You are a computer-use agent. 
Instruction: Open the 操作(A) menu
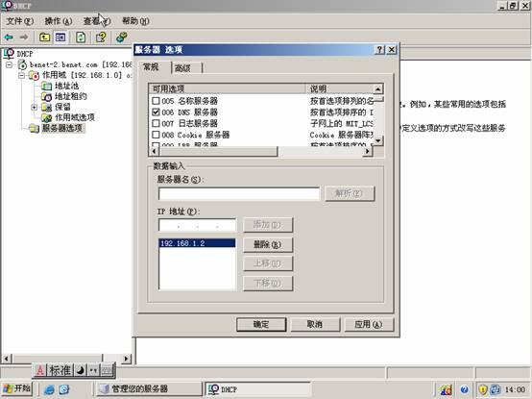[59, 21]
